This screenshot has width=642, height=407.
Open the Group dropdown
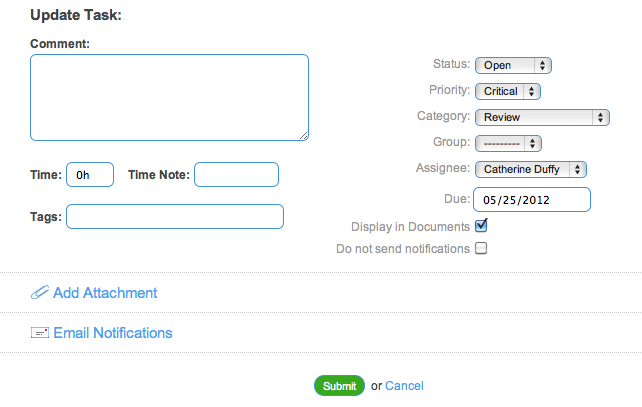[x=508, y=143]
